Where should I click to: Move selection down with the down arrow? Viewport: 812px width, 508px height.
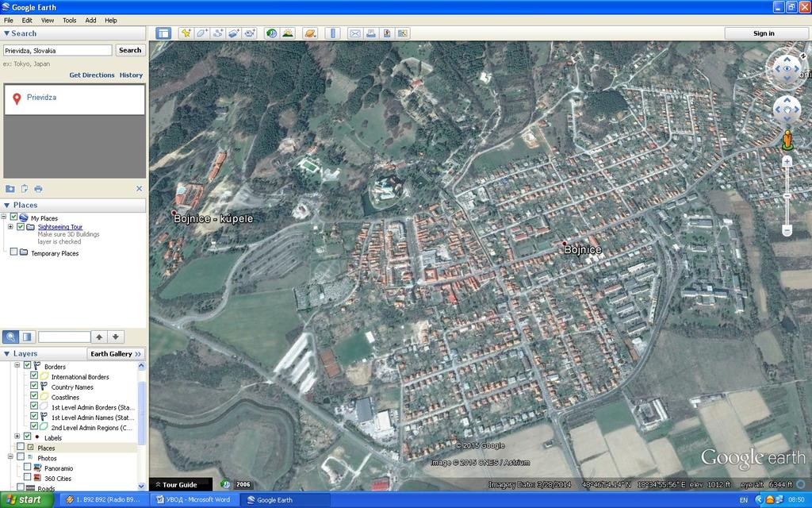click(116, 337)
